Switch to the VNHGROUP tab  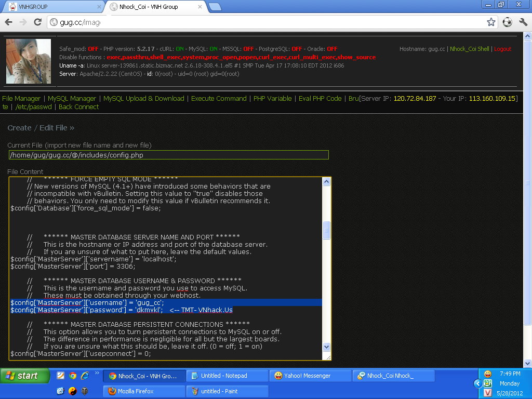click(52, 7)
